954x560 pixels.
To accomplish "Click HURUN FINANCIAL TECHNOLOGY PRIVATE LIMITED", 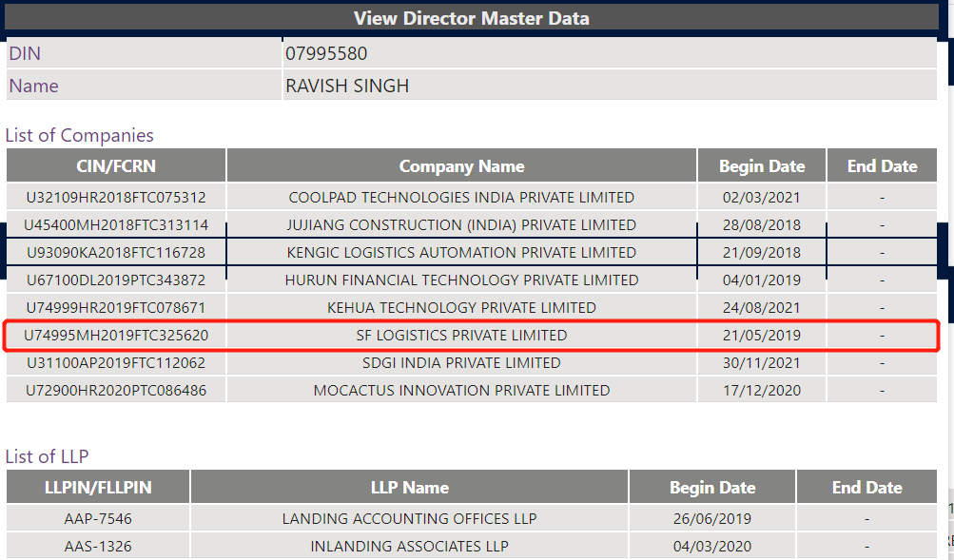I will pyautogui.click(x=461, y=280).
